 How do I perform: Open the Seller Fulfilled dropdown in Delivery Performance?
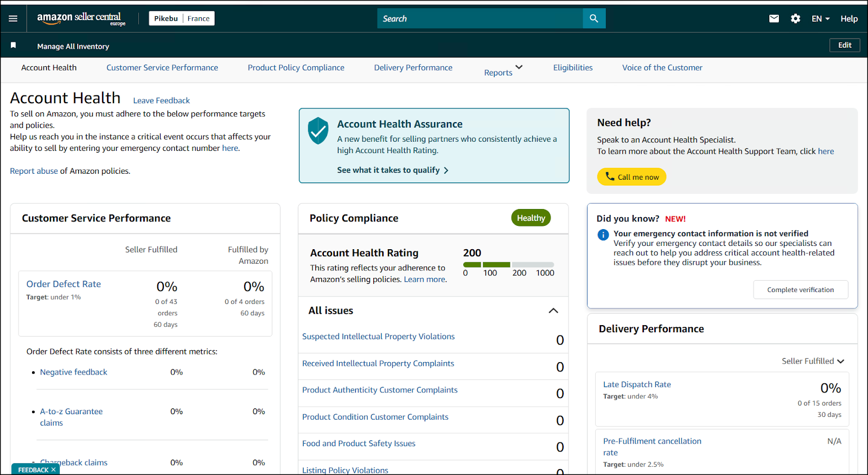click(x=813, y=361)
